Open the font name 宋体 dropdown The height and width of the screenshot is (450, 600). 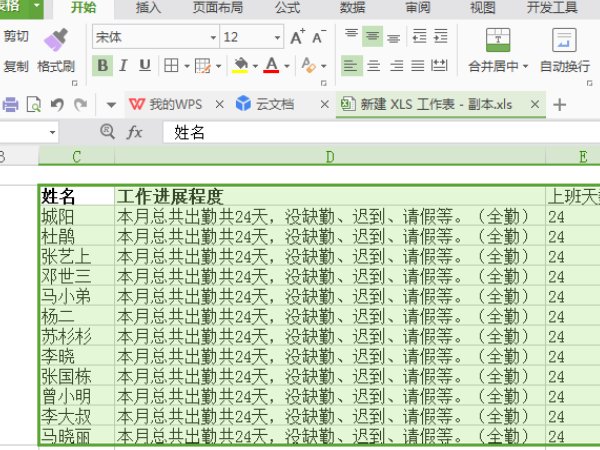pyautogui.click(x=213, y=38)
